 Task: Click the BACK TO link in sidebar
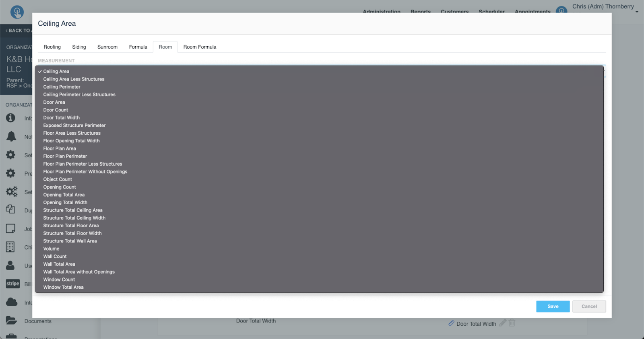pyautogui.click(x=18, y=31)
